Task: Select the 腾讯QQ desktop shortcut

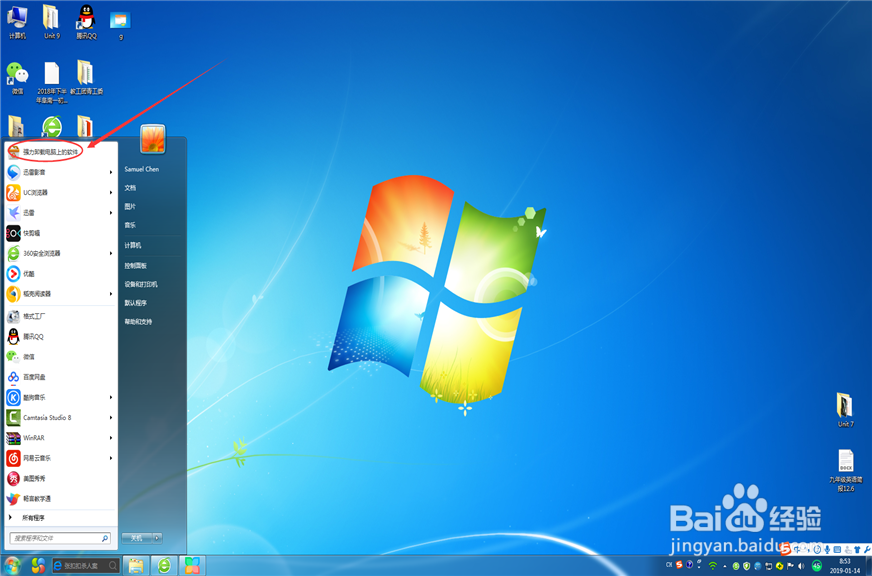Action: [x=86, y=22]
